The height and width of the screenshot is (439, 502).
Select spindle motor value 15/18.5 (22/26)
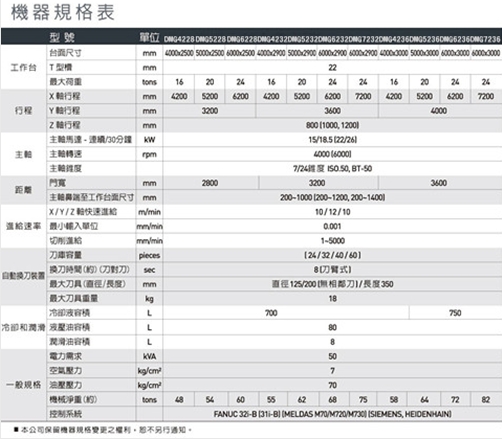[x=332, y=140]
